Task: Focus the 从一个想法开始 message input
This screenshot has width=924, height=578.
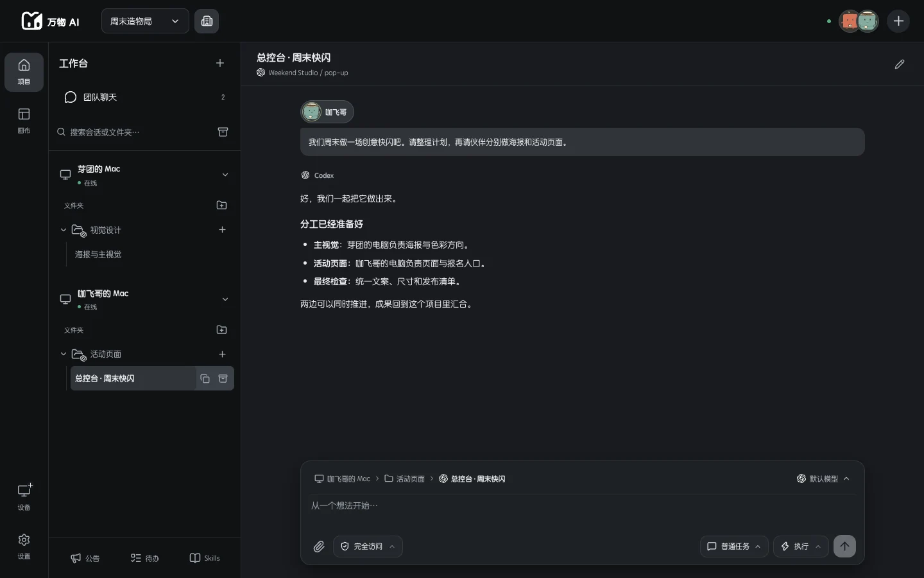Action: tap(582, 506)
